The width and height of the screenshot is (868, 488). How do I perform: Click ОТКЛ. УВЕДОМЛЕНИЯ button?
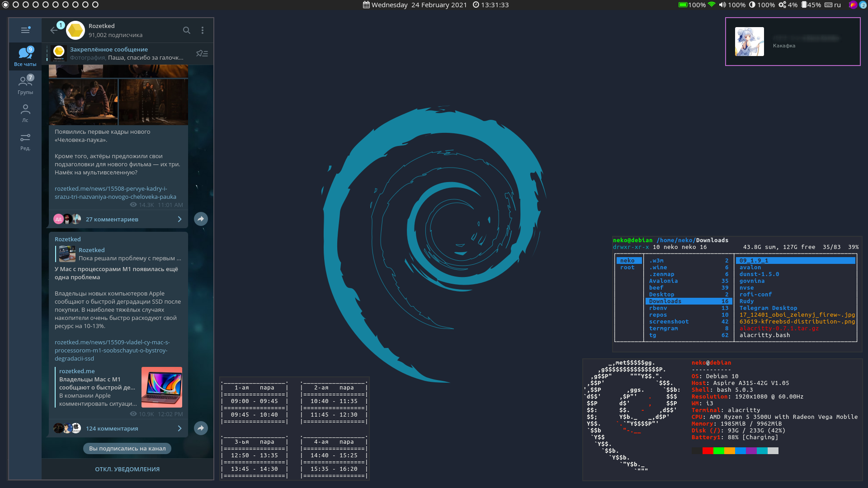pyautogui.click(x=127, y=469)
